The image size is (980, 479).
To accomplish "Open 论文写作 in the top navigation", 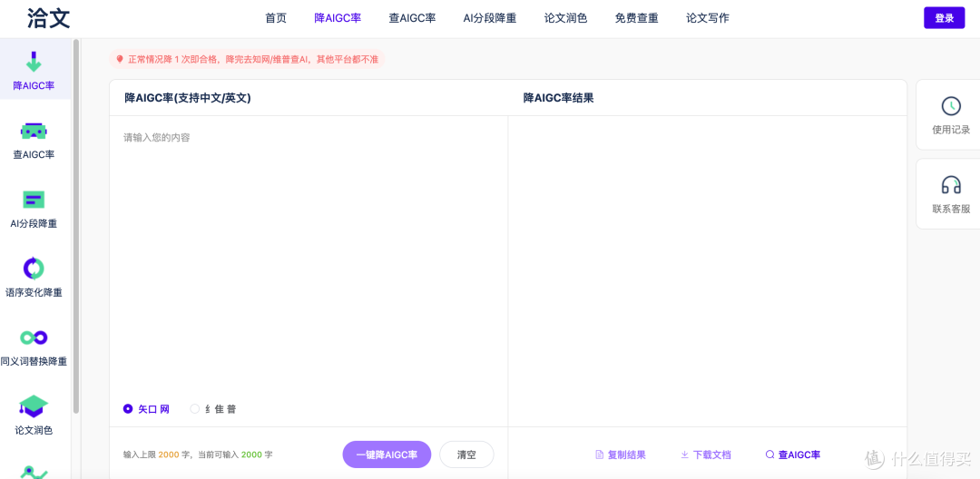I will (x=708, y=18).
